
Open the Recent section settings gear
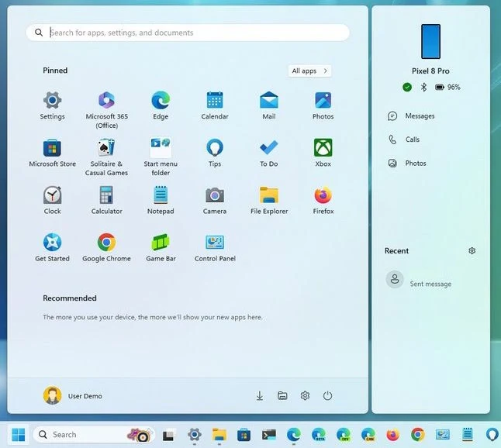pos(472,250)
